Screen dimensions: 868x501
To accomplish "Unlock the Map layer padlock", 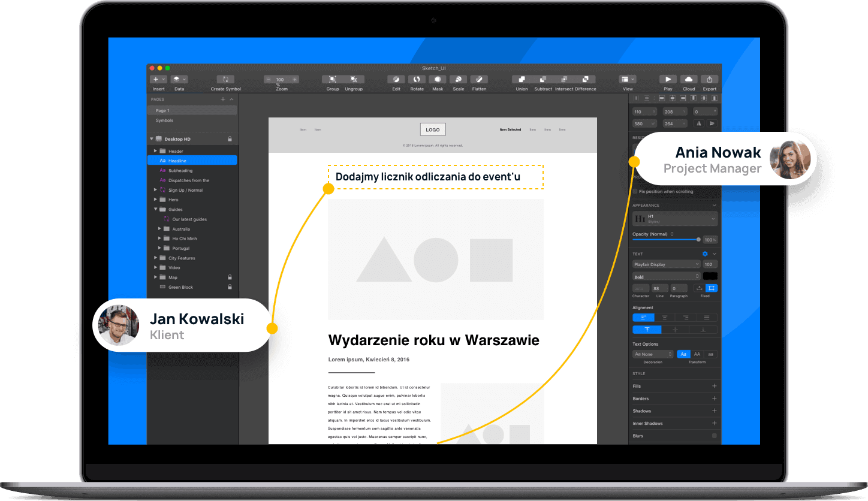I will 230,277.
